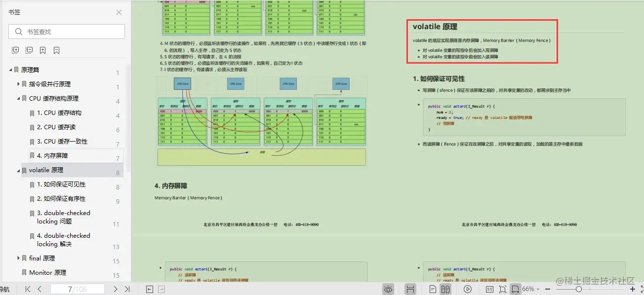Viewport: 644px width, 295px height.
Task: Toggle fit-to-page zoom mode
Action: pyautogui.click(x=503, y=289)
